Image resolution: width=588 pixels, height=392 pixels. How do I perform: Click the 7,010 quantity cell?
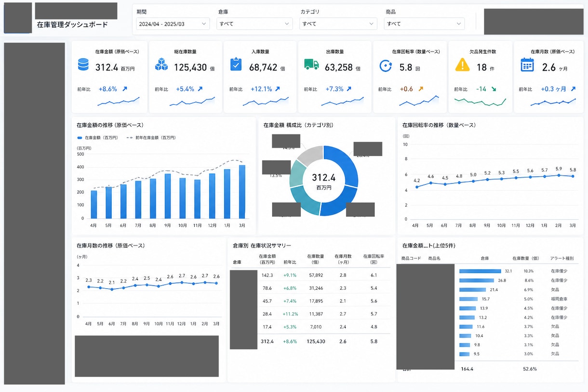316,327
